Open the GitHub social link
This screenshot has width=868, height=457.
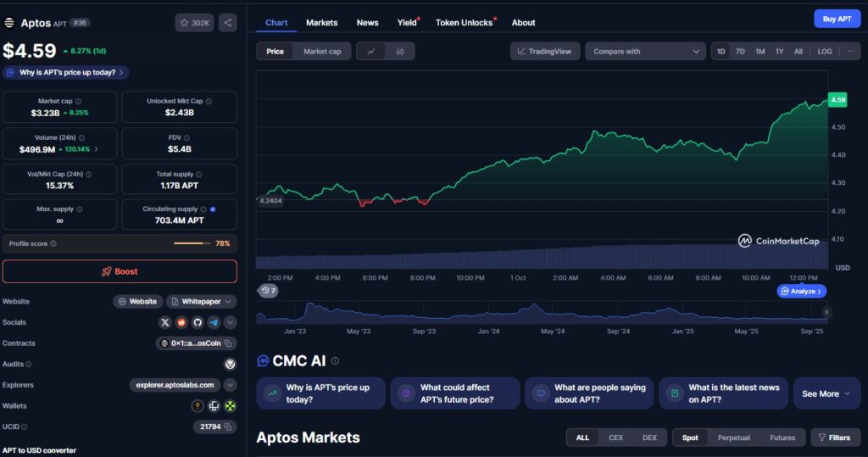coord(197,322)
